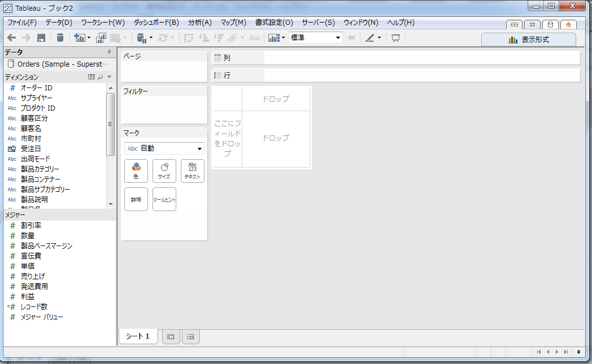Jump to last sheet navigation arrow

pos(566,352)
